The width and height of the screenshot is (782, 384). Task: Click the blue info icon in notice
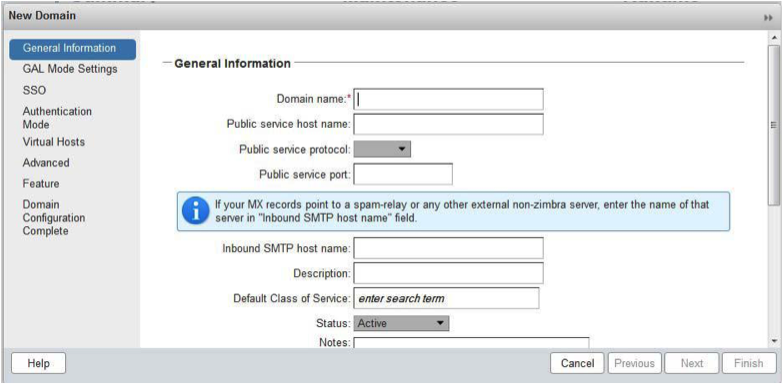tap(195, 211)
